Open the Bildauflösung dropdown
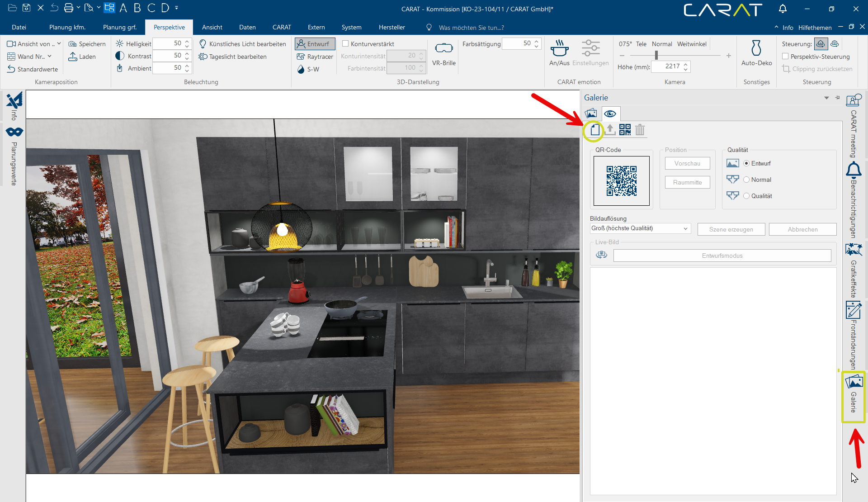 click(x=640, y=228)
